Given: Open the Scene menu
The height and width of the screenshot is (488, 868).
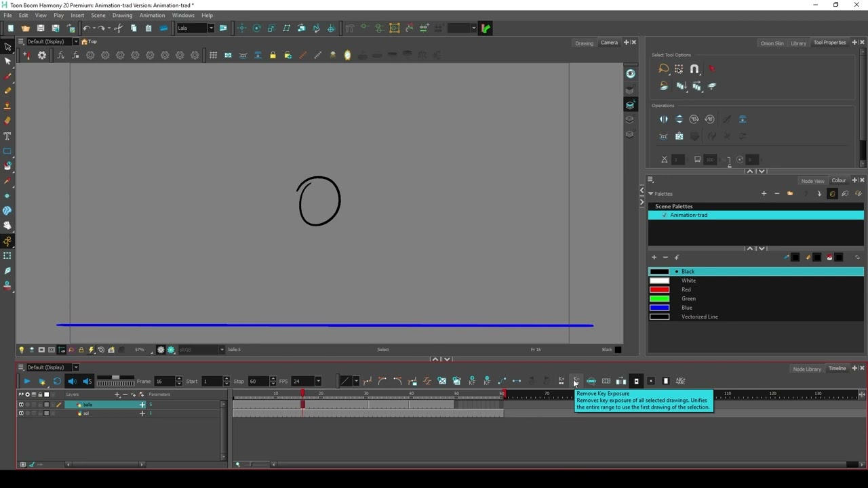Looking at the screenshot, I should pyautogui.click(x=98, y=15).
